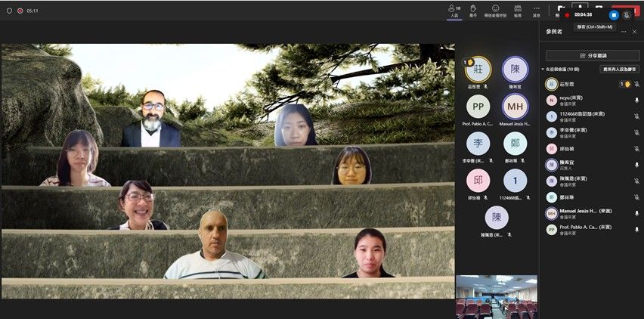Select Prof. Pablo A. Ca... in participant list
Image resolution: width=644 pixels, height=319 pixels.
(x=586, y=227)
